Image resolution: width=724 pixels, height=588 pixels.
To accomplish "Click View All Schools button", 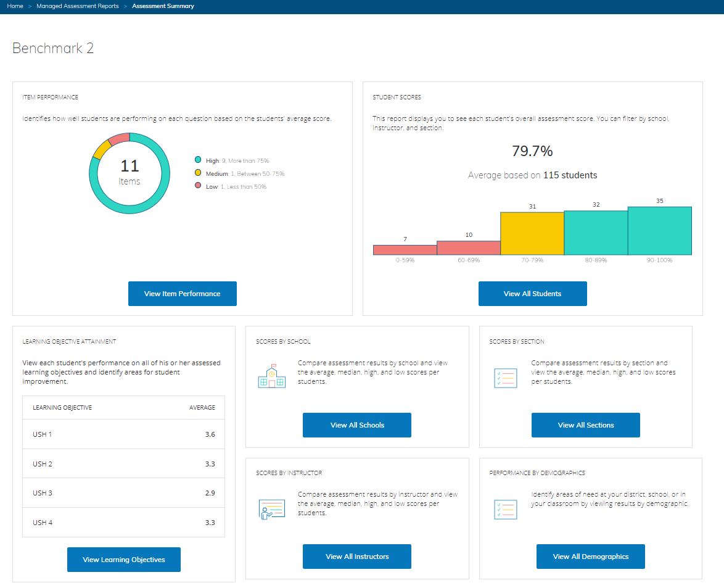I will 356,425.
